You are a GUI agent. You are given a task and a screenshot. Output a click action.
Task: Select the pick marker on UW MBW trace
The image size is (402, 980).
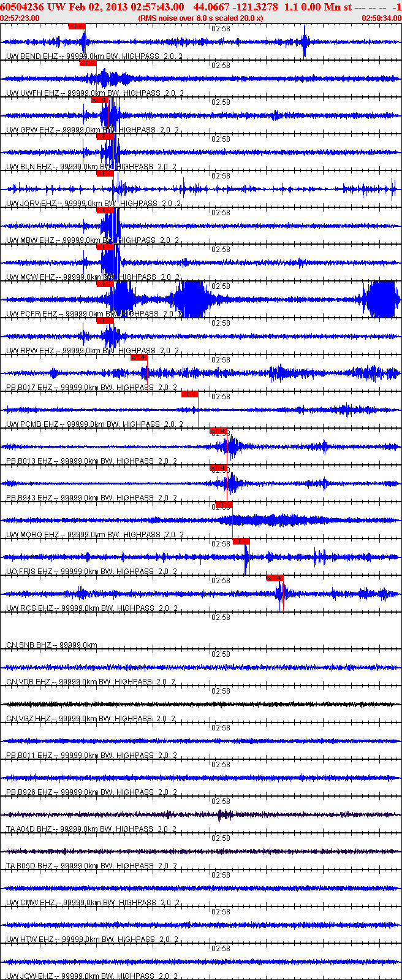105,210
